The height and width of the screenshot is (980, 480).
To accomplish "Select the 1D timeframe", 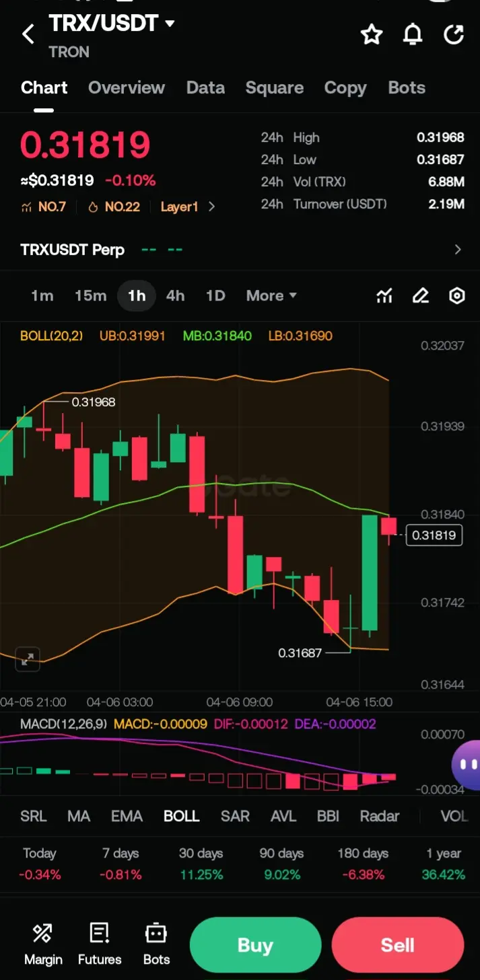I will 215,296.
